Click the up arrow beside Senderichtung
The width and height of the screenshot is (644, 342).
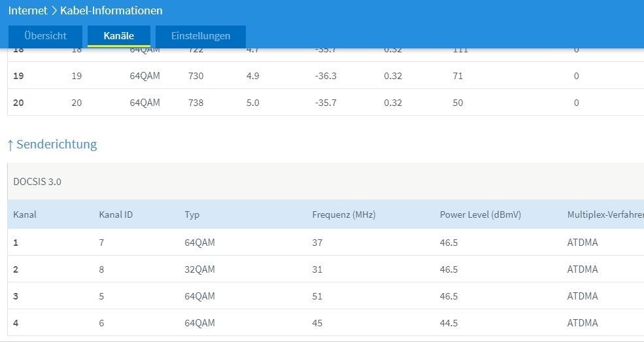point(10,145)
